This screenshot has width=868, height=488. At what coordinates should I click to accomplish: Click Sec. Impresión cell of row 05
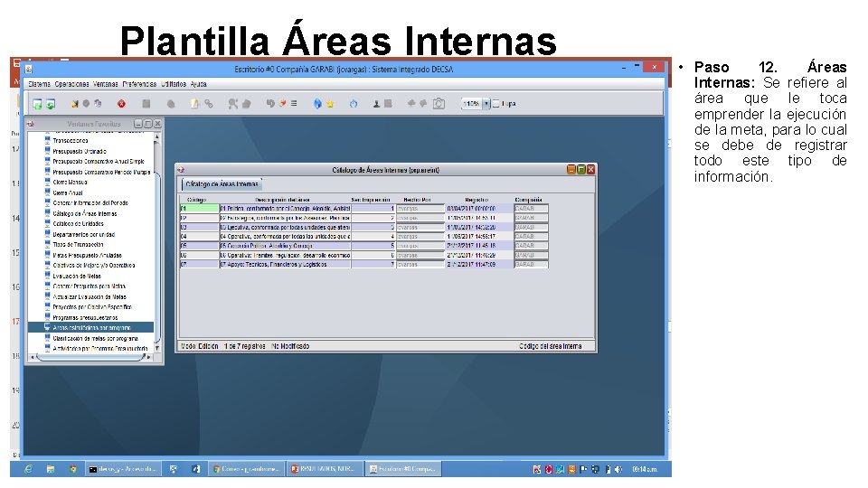373,246
